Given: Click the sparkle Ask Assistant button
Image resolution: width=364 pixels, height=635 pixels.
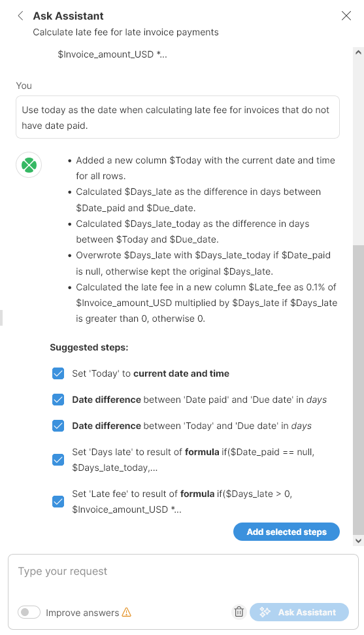Looking at the screenshot, I should (299, 612).
